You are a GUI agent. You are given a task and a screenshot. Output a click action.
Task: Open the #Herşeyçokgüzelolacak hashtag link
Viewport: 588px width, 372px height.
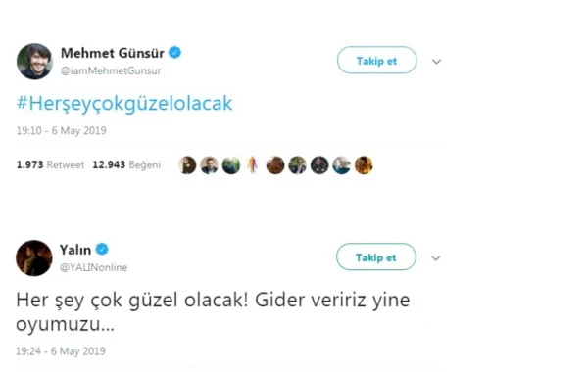(x=124, y=103)
